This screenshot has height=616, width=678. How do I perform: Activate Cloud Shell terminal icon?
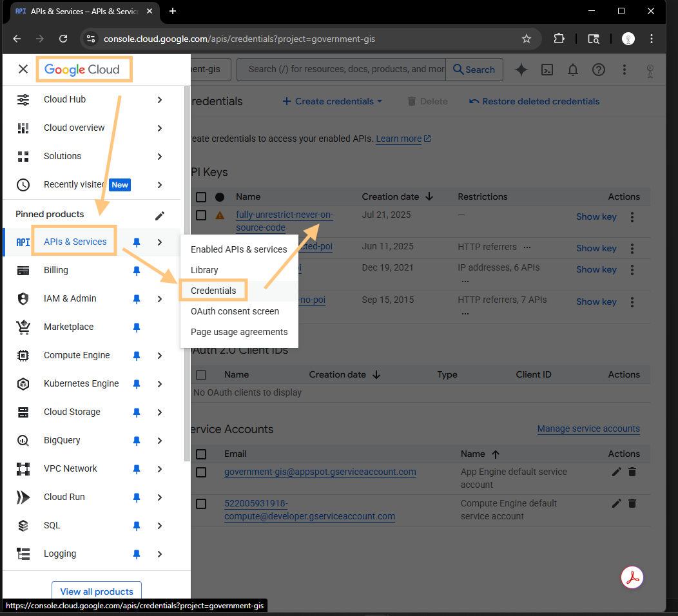[547, 70]
